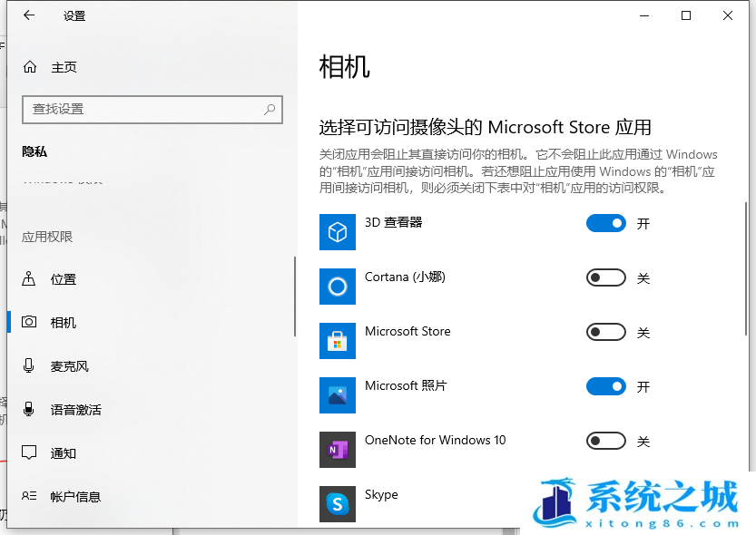The height and width of the screenshot is (535, 756).
Task: Select 相机 in the sidebar
Action: coord(151,322)
